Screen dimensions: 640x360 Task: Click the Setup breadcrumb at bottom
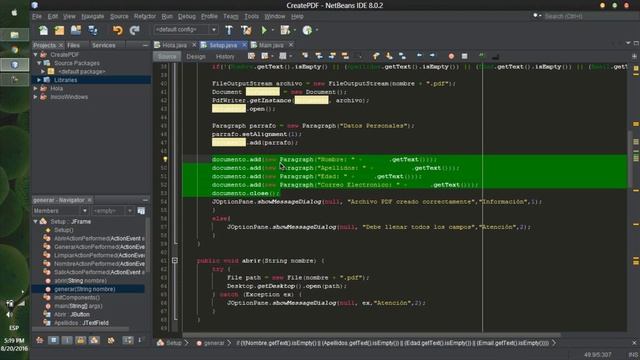(x=174, y=343)
